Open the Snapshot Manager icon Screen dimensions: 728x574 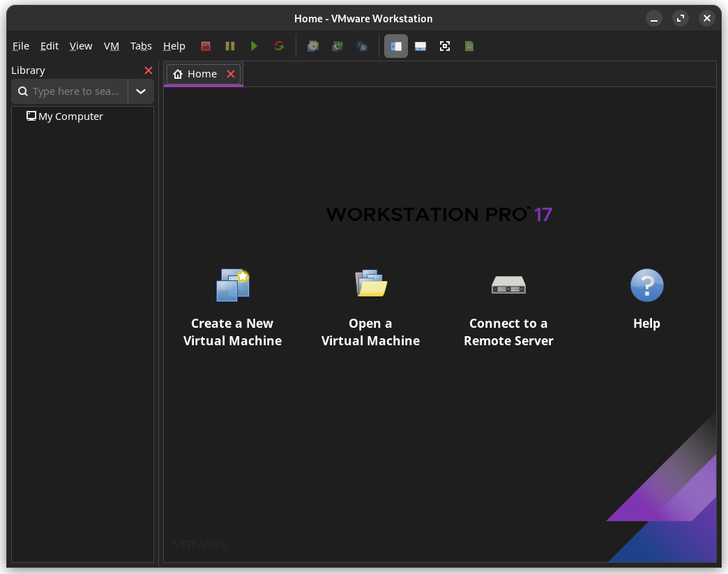coord(362,46)
